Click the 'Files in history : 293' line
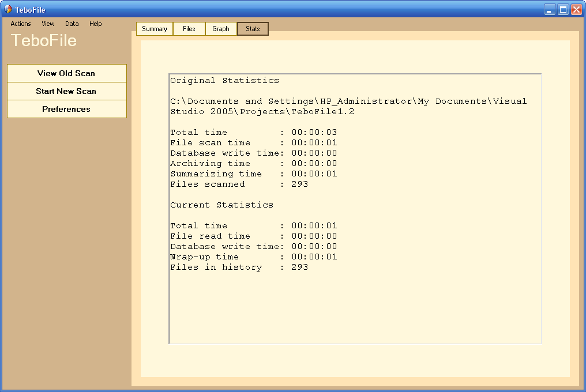The image size is (586, 392). tap(239, 267)
